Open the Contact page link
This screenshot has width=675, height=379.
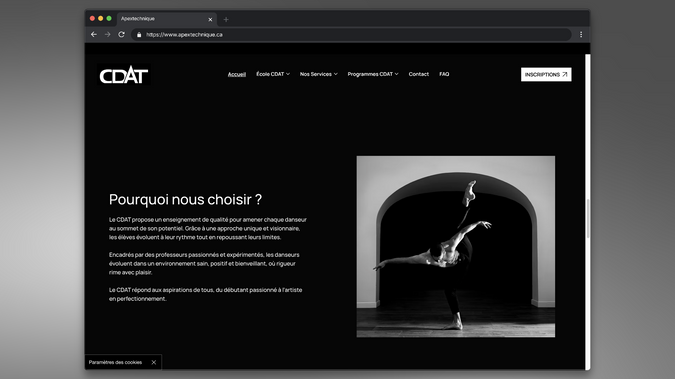tap(418, 74)
